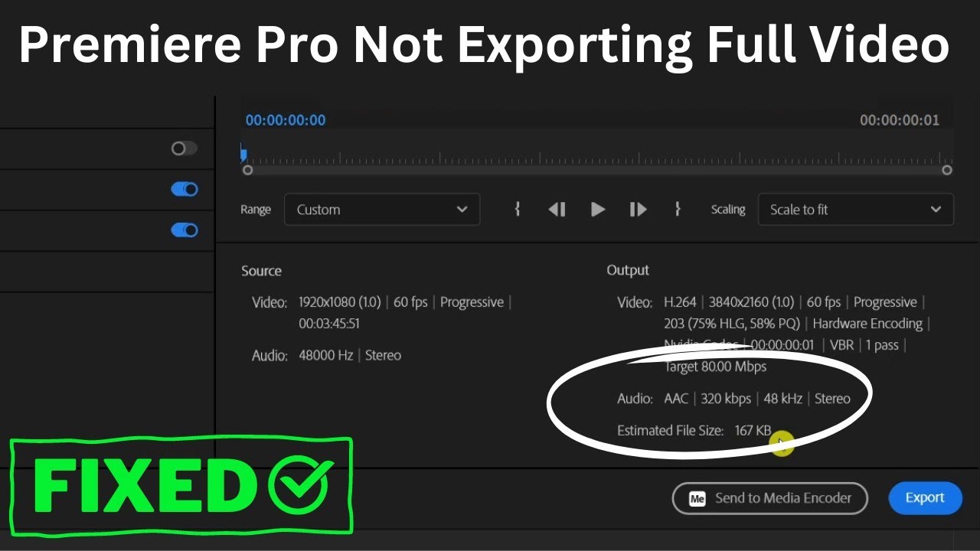This screenshot has width=980, height=551.
Task: Click the Target 80.00 Mbps text
Action: 715,367
